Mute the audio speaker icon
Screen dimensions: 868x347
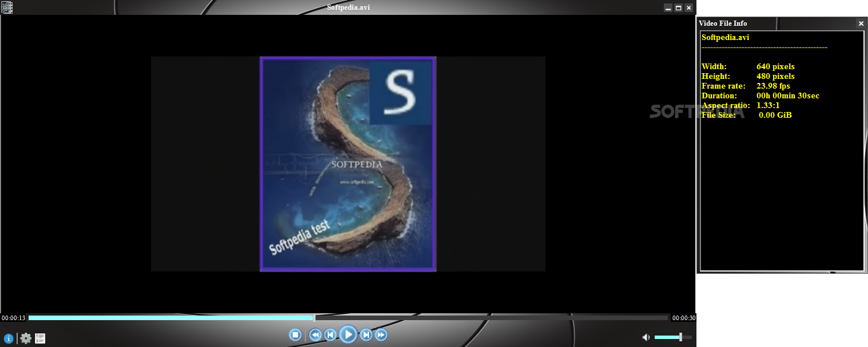(646, 337)
